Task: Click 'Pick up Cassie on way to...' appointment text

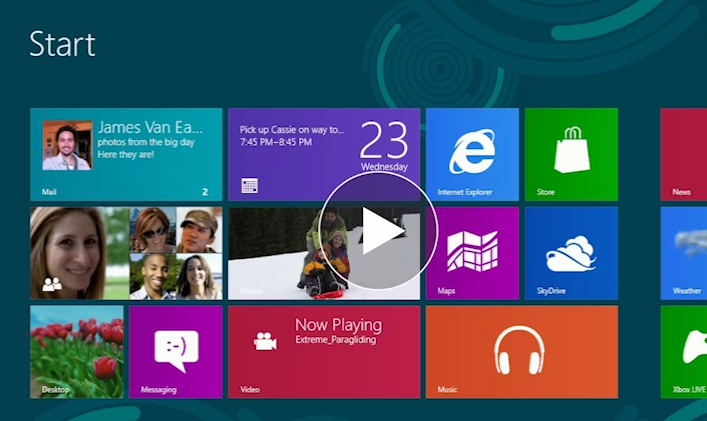Action: point(292,130)
